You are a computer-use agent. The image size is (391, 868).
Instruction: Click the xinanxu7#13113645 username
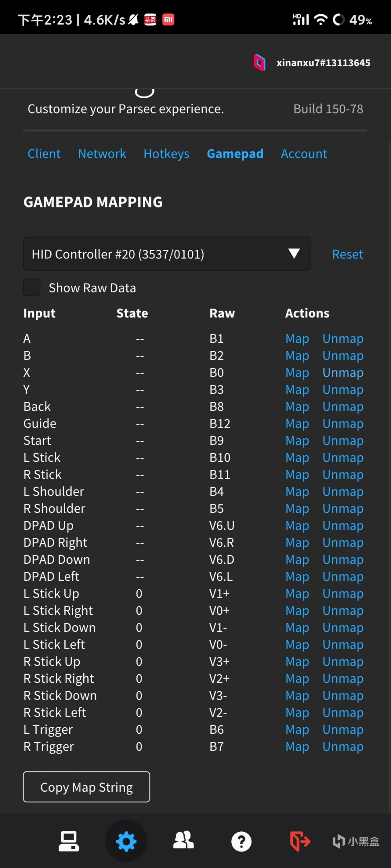tap(323, 63)
